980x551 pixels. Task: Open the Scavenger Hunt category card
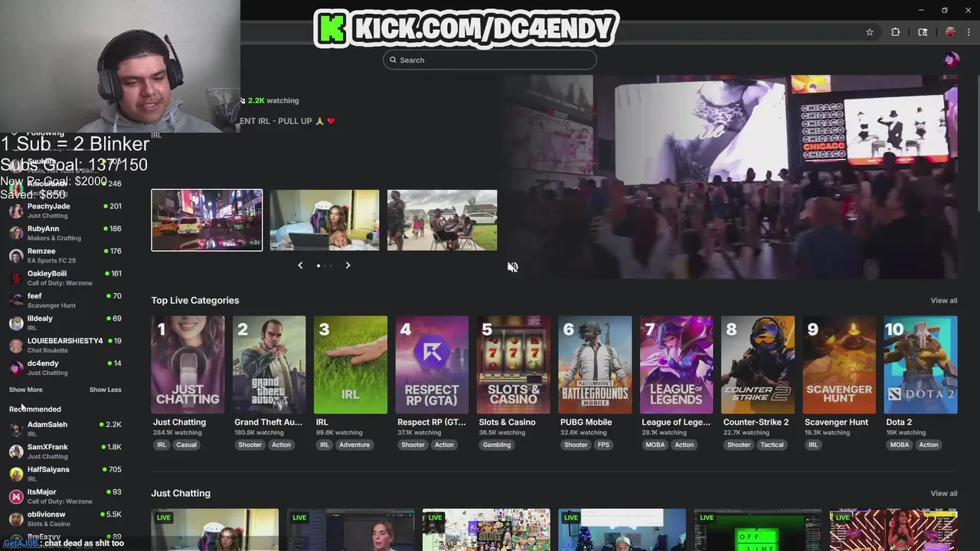pyautogui.click(x=839, y=364)
